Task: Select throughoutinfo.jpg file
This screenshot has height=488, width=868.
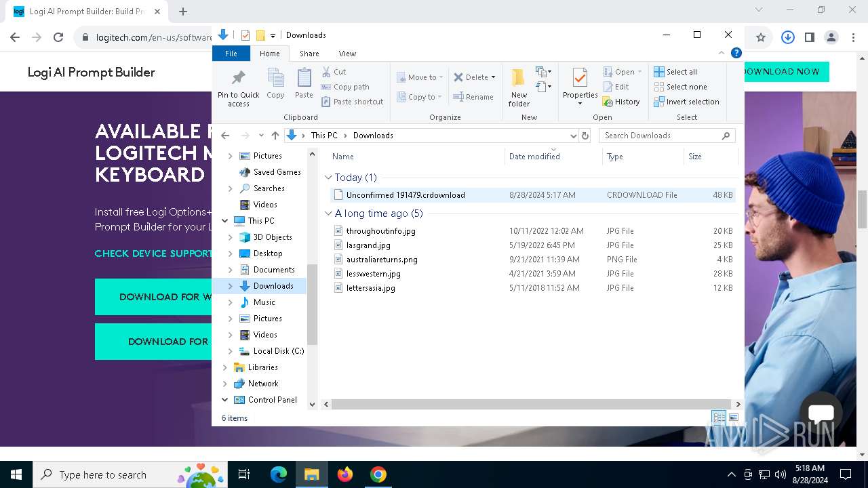Action: click(532, 231)
